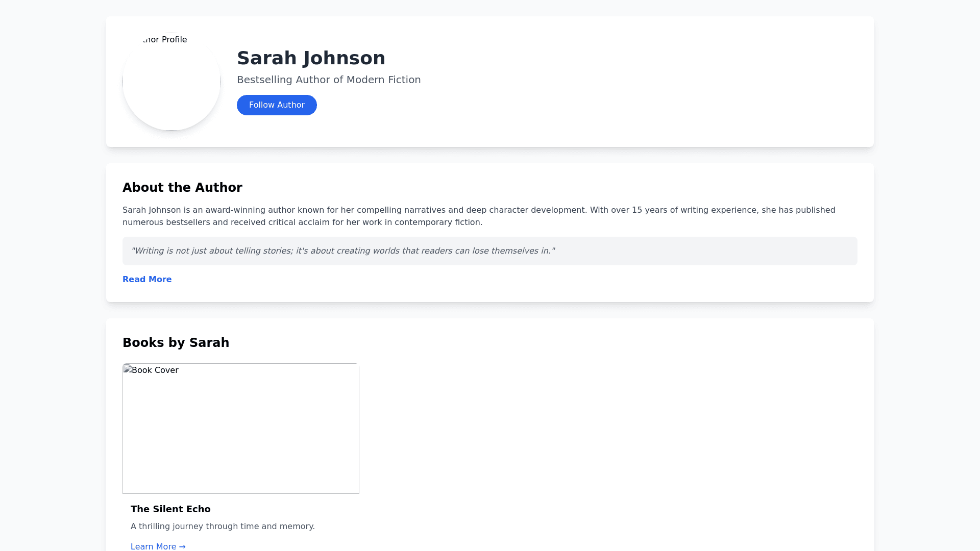The image size is (980, 551).
Task: Click the word 'bestsellers' in the biography
Action: 188,222
